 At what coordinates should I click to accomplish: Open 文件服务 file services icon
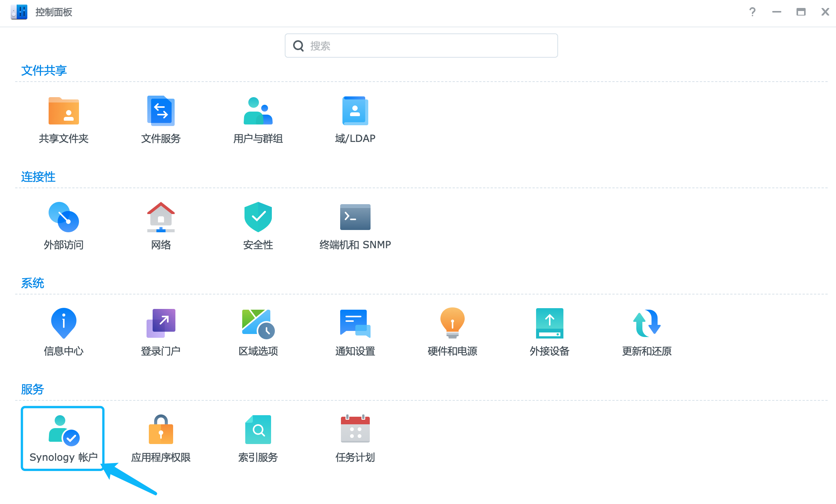click(x=161, y=111)
